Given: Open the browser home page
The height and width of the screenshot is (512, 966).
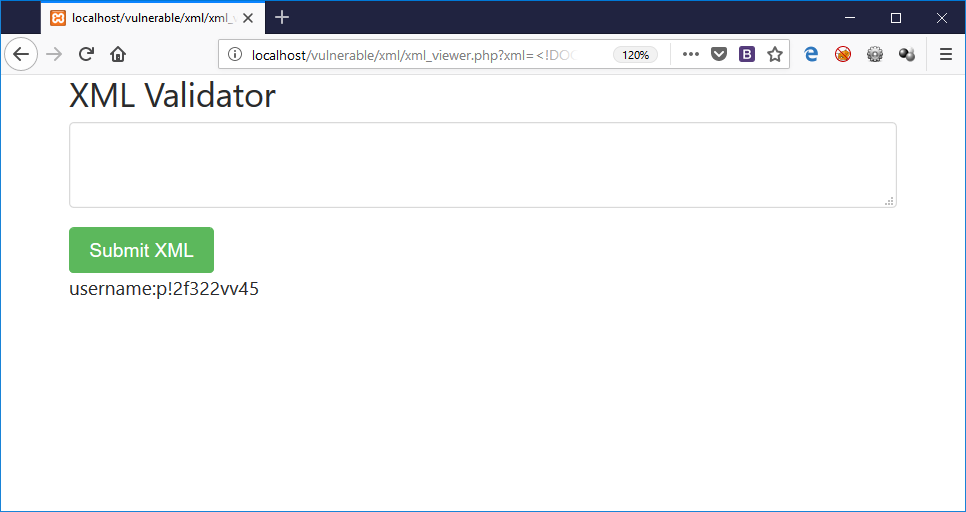Looking at the screenshot, I should (118, 55).
